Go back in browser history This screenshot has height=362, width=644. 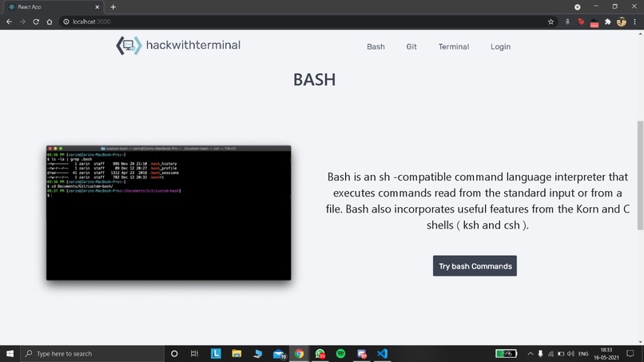tap(9, 22)
